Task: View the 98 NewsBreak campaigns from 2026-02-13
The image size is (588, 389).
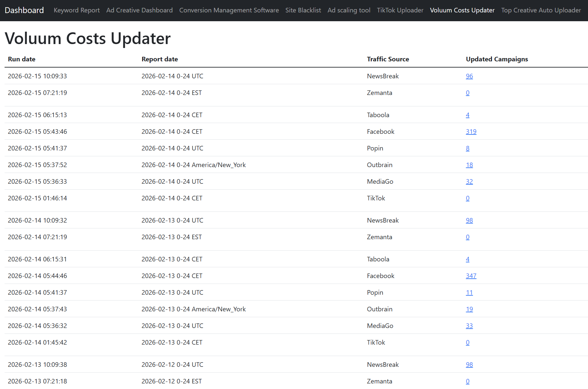Action: 469,365
